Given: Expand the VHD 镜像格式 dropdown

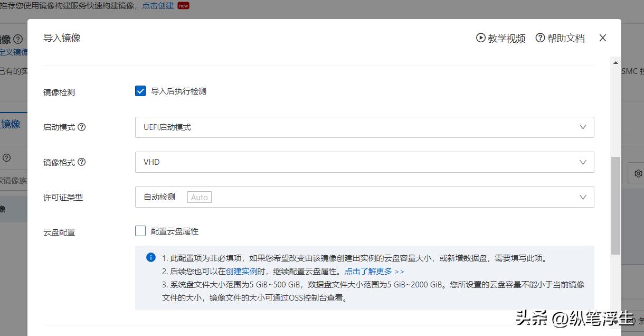Looking at the screenshot, I should coord(364,162).
